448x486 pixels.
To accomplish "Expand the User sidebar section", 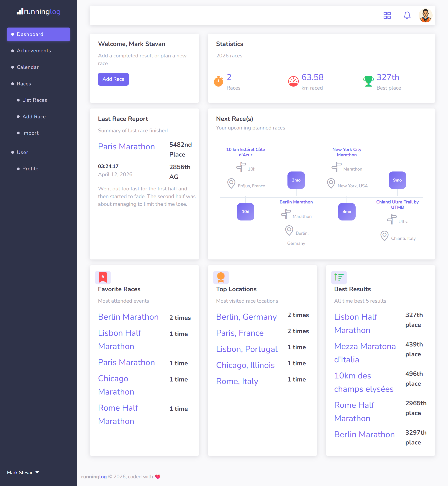I will tap(38, 152).
